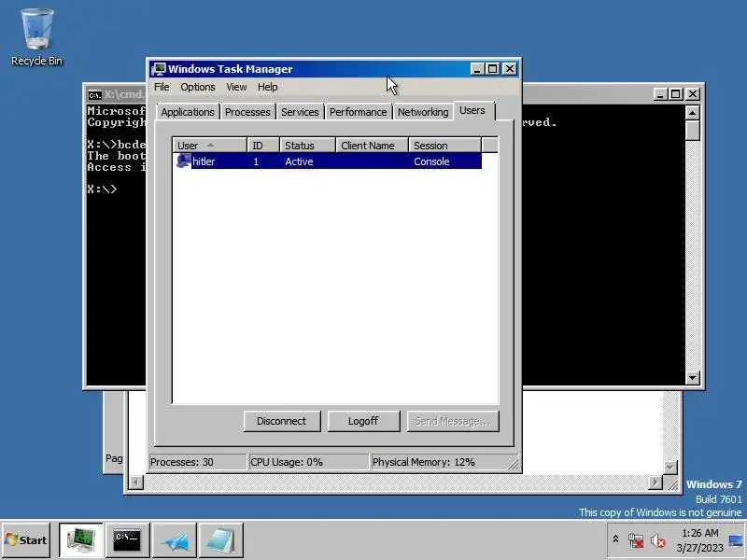The width and height of the screenshot is (747, 560).
Task: Switch to the Services tab
Action: [300, 112]
